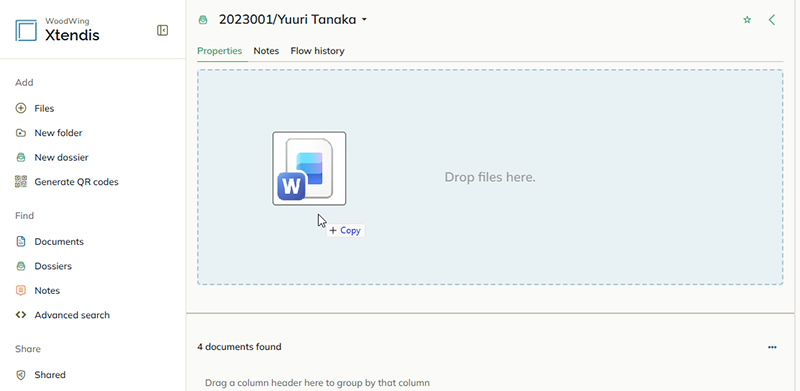Click the Files link under Add
Viewport: 800px width, 391px height.
(x=44, y=108)
